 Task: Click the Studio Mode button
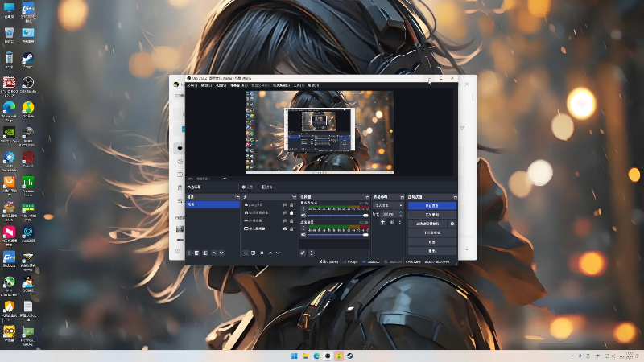pos(432,232)
